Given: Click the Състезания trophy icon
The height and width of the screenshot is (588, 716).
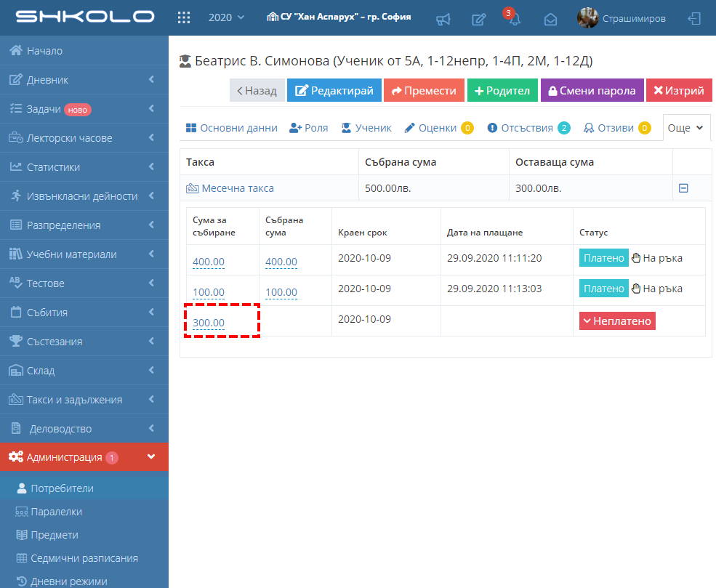Looking at the screenshot, I should pos(15,341).
